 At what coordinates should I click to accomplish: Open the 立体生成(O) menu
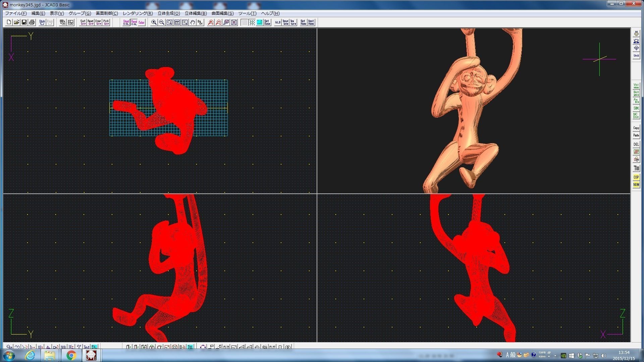pyautogui.click(x=169, y=13)
